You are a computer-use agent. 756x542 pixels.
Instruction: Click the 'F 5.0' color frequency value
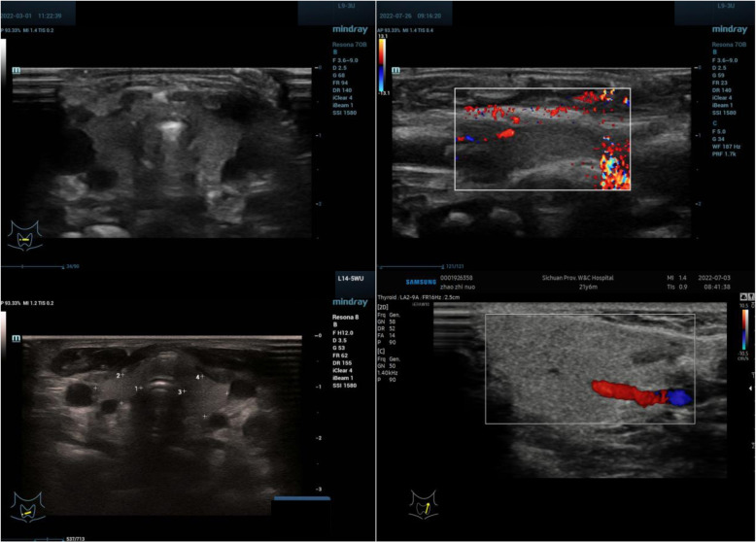719,131
